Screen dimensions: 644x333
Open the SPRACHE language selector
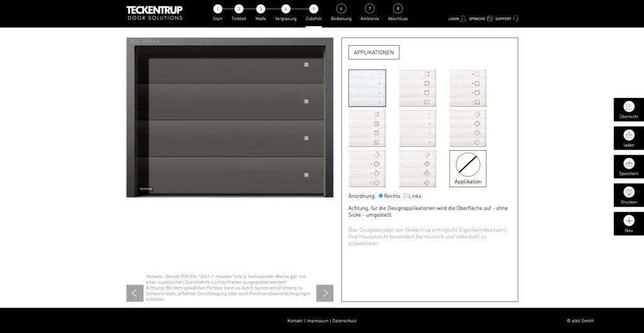[489, 19]
